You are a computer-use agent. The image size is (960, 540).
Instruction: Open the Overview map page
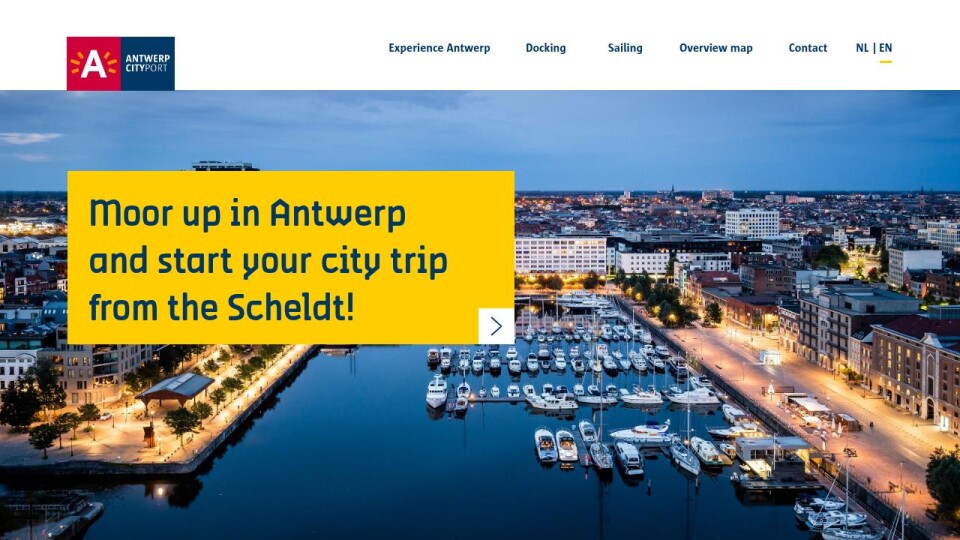(716, 48)
